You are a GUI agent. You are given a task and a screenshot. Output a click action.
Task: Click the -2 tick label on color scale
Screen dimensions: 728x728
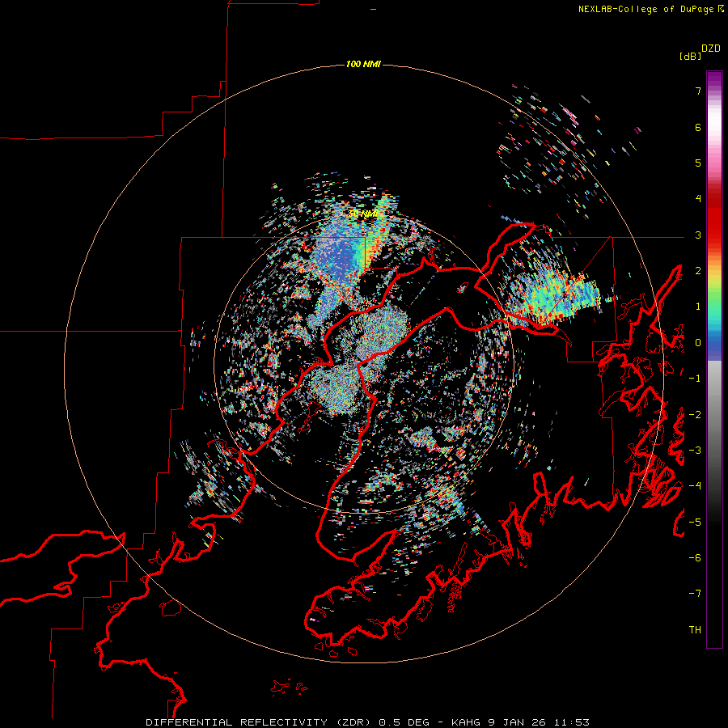click(x=695, y=415)
